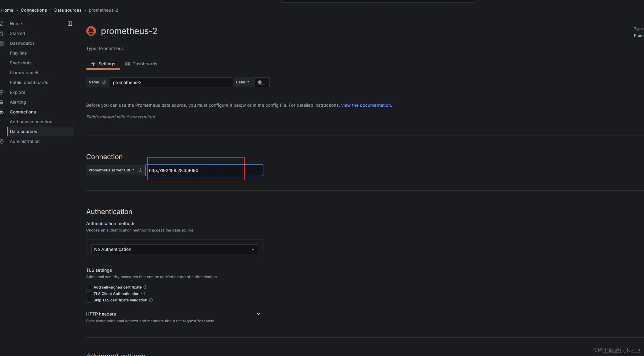
Task: Tick Skip TLS certificate validation
Action: point(89,300)
